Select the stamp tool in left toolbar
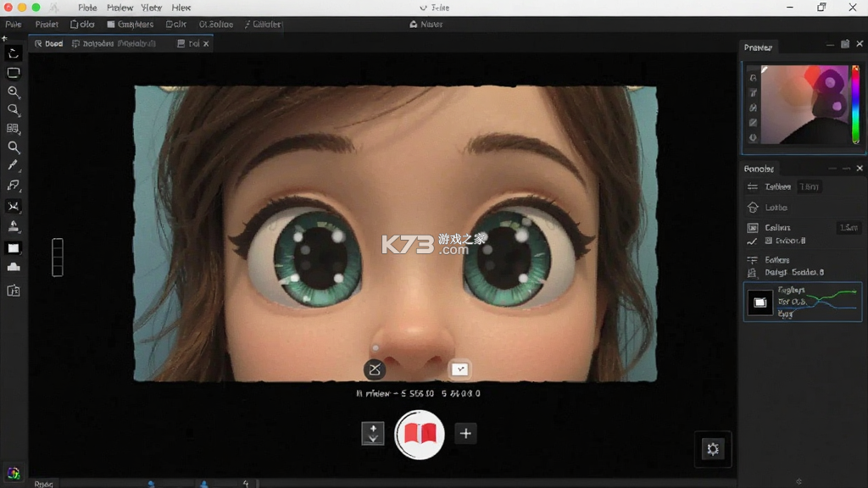 (x=14, y=226)
